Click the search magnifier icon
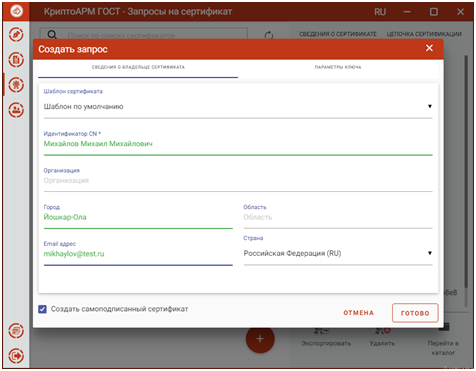Image resolution: width=476 pixels, height=371 pixels. [52, 34]
